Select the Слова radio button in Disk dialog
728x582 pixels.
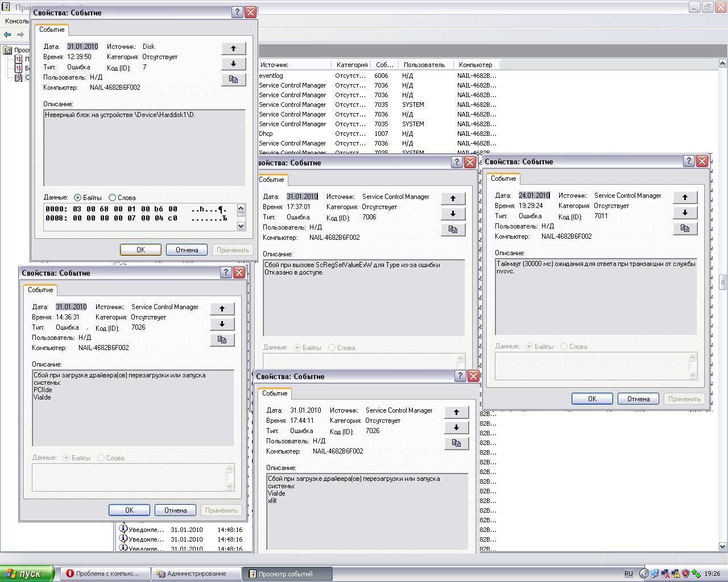pyautogui.click(x=112, y=198)
